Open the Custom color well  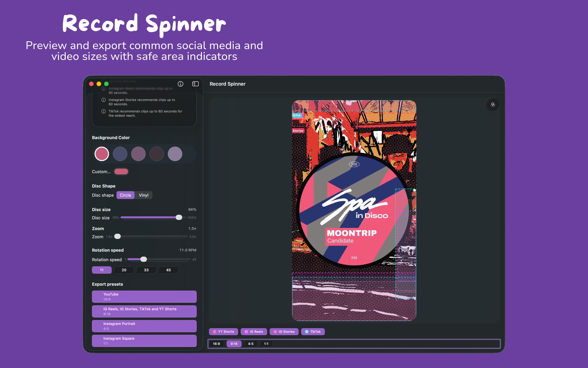[121, 172]
